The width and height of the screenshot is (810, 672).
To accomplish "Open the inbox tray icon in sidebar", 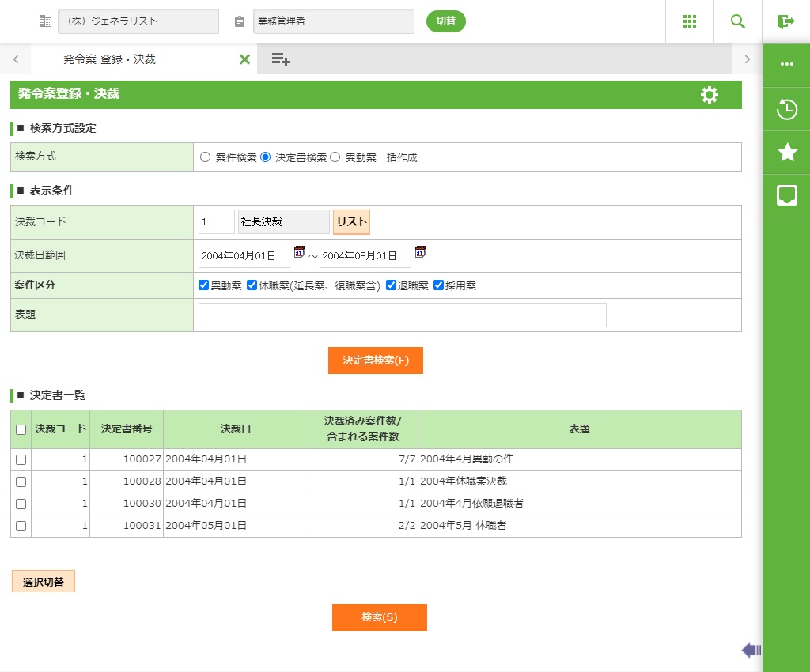I will [x=786, y=195].
